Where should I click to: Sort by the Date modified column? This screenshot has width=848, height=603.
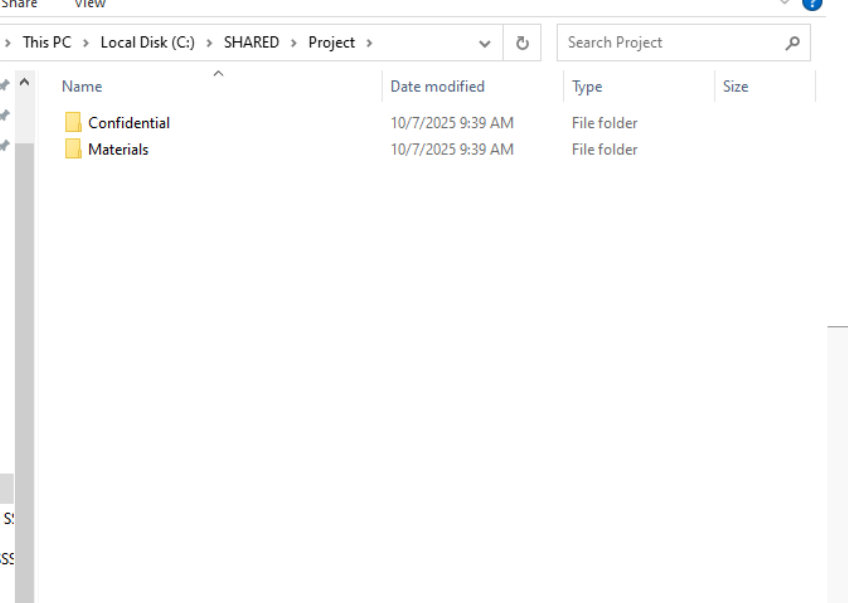pos(437,87)
